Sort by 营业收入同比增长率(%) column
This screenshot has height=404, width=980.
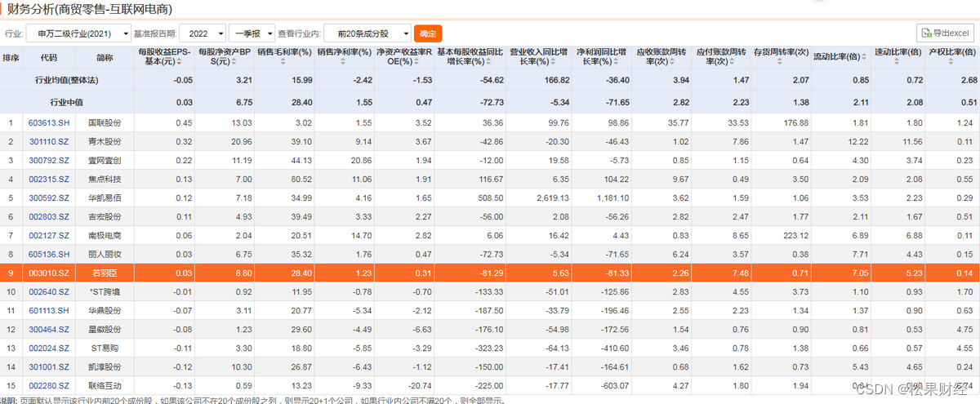(540, 57)
